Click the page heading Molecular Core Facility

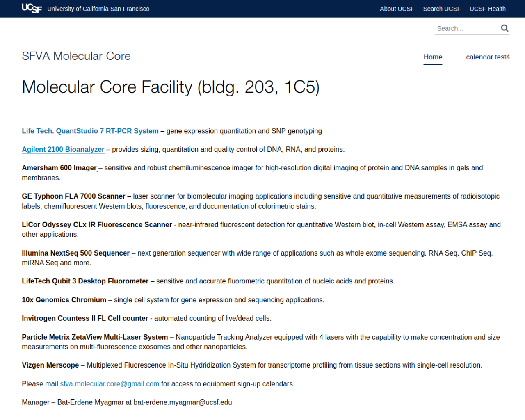[x=171, y=87]
